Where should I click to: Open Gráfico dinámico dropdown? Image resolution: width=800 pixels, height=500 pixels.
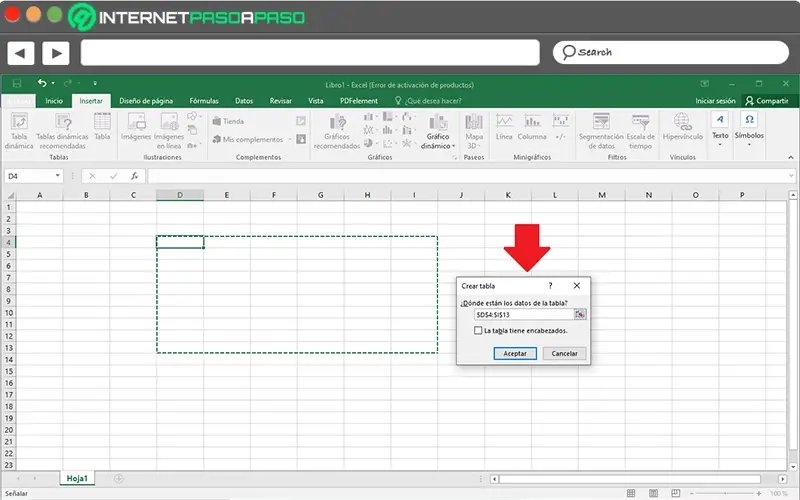438,132
